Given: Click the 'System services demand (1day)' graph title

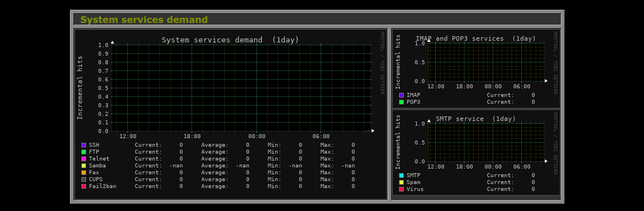Looking at the screenshot, I should point(230,40).
